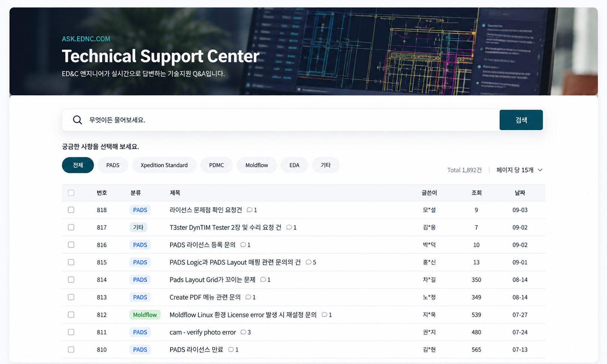
Task: Click comment bubble on cam - verify row
Action: (x=243, y=332)
